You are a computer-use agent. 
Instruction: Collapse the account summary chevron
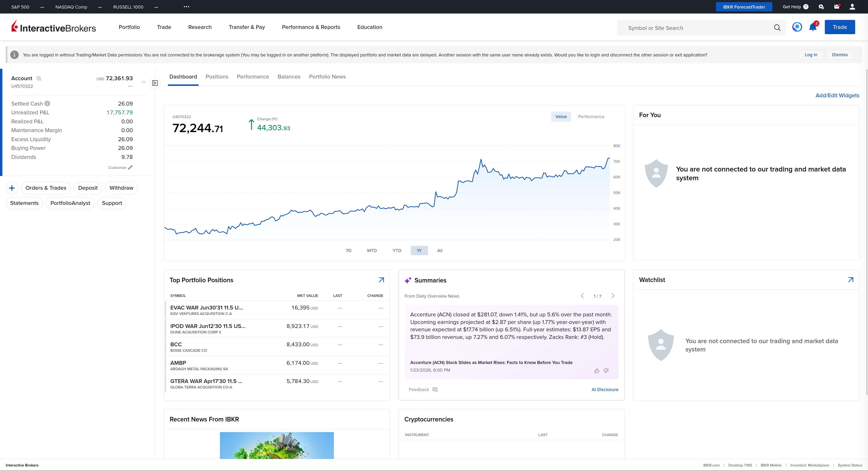(x=144, y=82)
